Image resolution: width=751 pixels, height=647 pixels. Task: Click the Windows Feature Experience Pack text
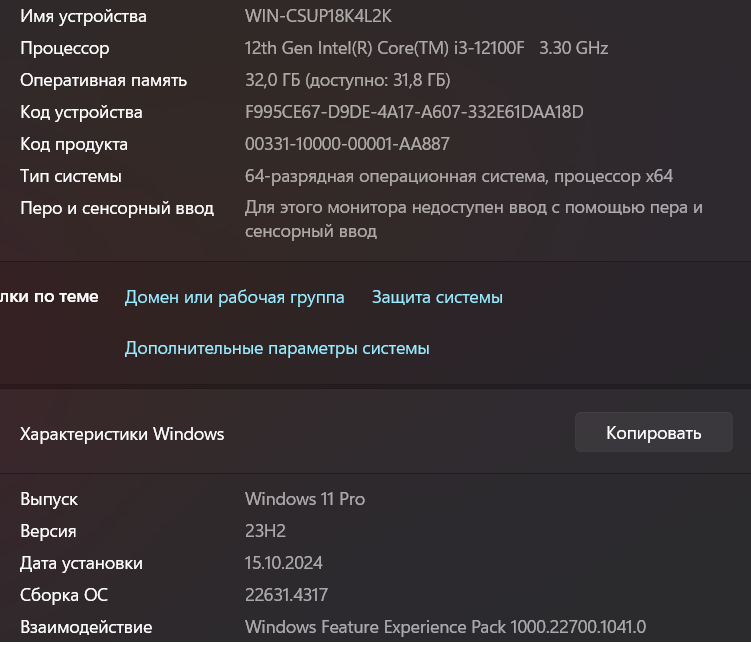pyautogui.click(x=445, y=627)
